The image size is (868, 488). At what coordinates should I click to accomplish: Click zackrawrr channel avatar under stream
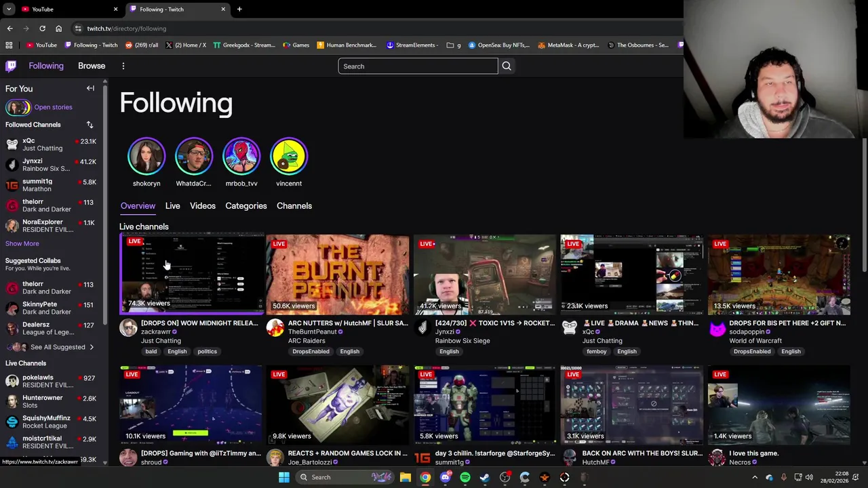[x=128, y=328]
